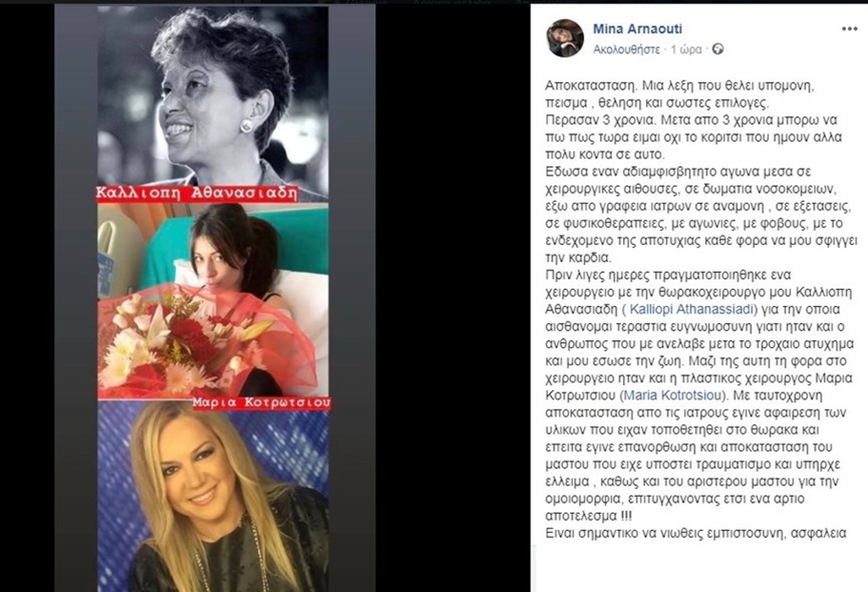Follow the author via the Ακολουθήστε link

(626, 49)
